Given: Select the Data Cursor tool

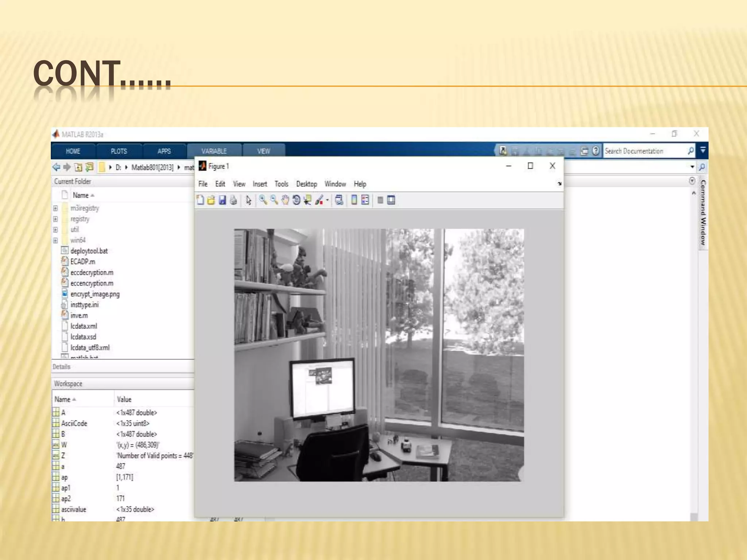Looking at the screenshot, I should coord(307,200).
